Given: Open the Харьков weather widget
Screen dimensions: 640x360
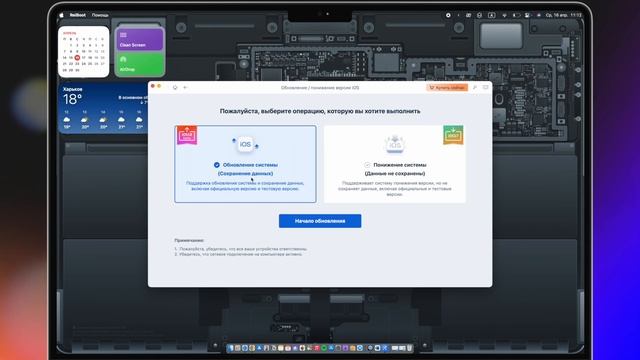Looking at the screenshot, I should pos(104,109).
